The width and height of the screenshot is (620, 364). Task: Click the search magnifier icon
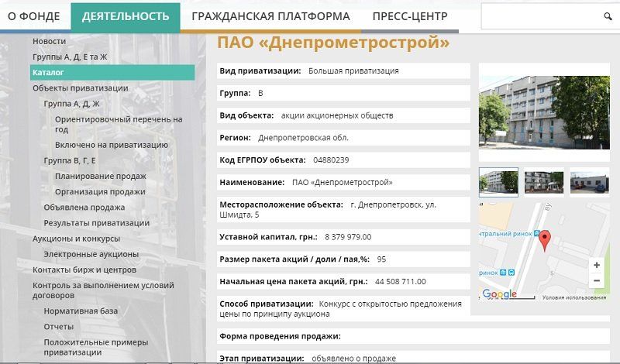click(608, 16)
